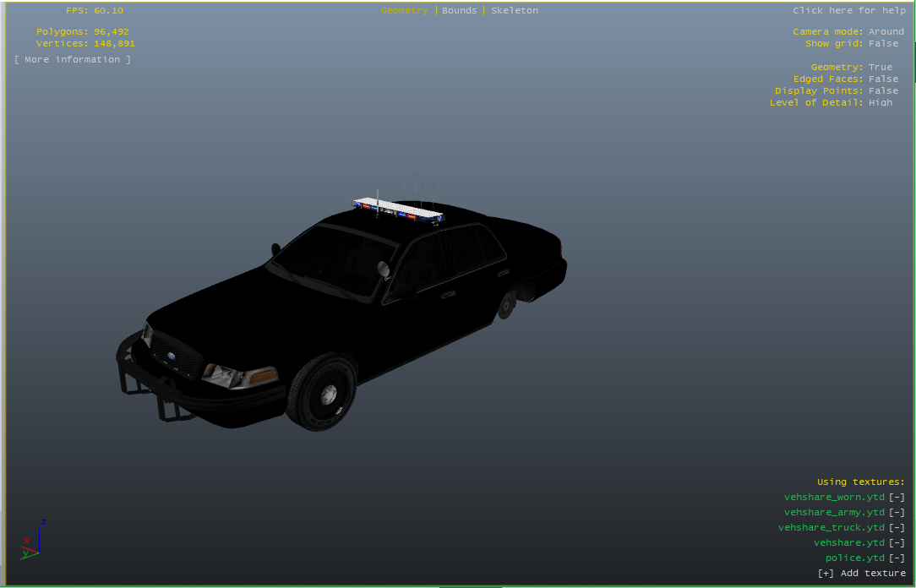Image resolution: width=916 pixels, height=588 pixels.
Task: Remove the vehshare.ytd texture entry
Action: coord(897,543)
